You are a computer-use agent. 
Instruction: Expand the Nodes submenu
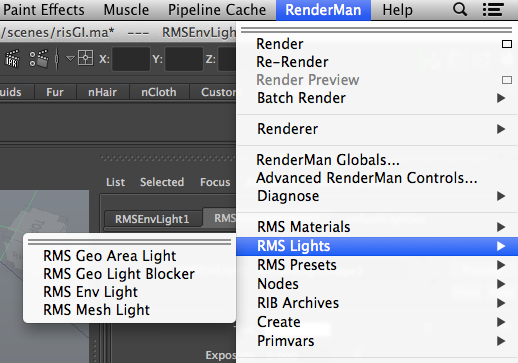377,284
